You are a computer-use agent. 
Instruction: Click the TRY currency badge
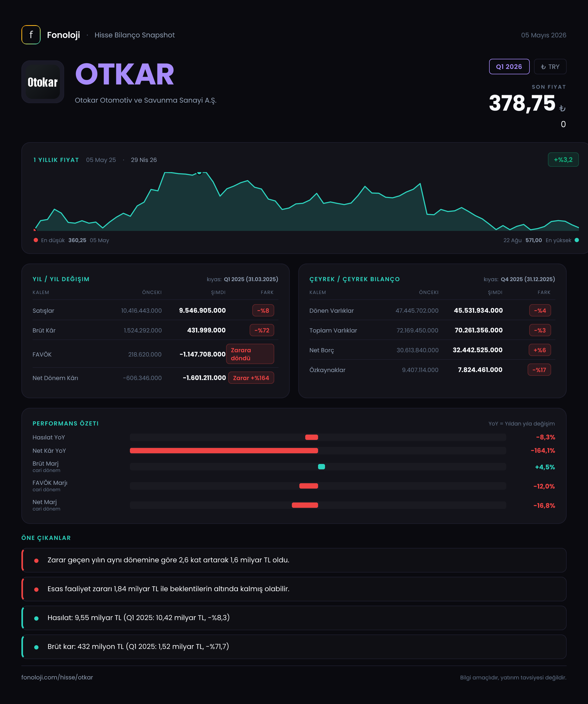click(550, 67)
